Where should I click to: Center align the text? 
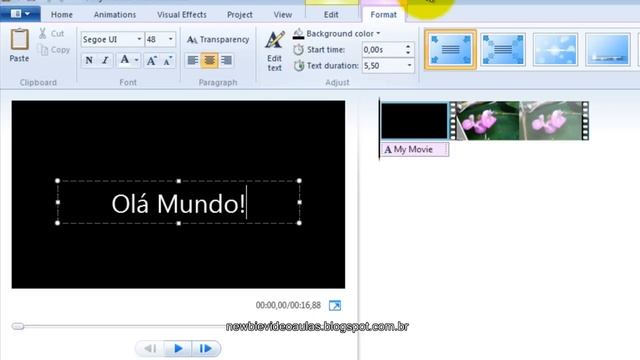pos(209,60)
